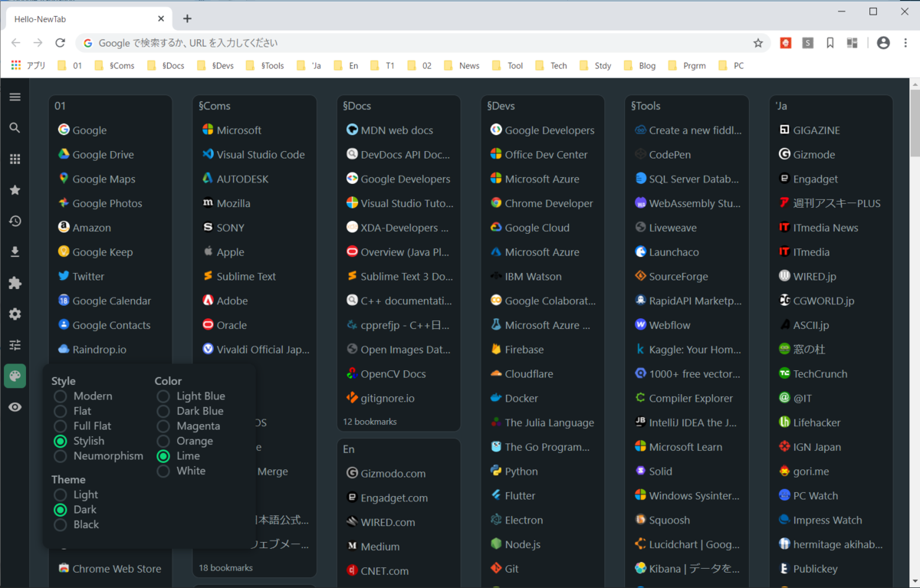
Task: Click the tiles extension icon in toolbar
Action: [x=852, y=43]
